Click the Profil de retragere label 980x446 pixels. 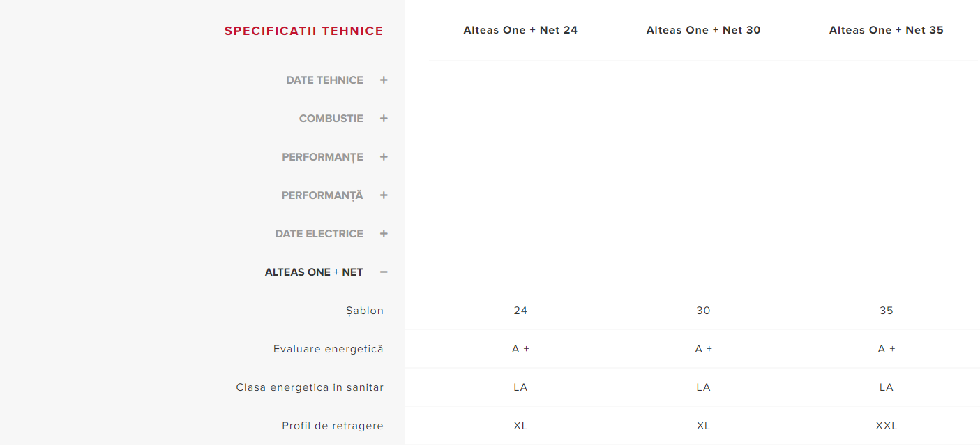333,426
